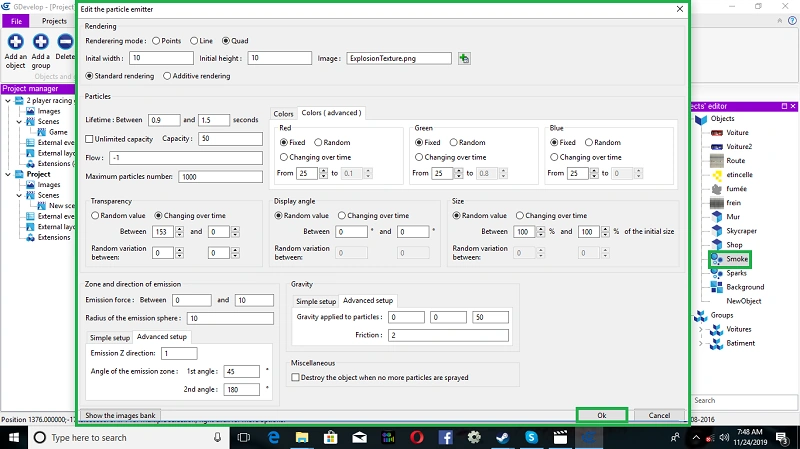Select the Route object icon
Screen dimensions: 800x449
pos(717,161)
